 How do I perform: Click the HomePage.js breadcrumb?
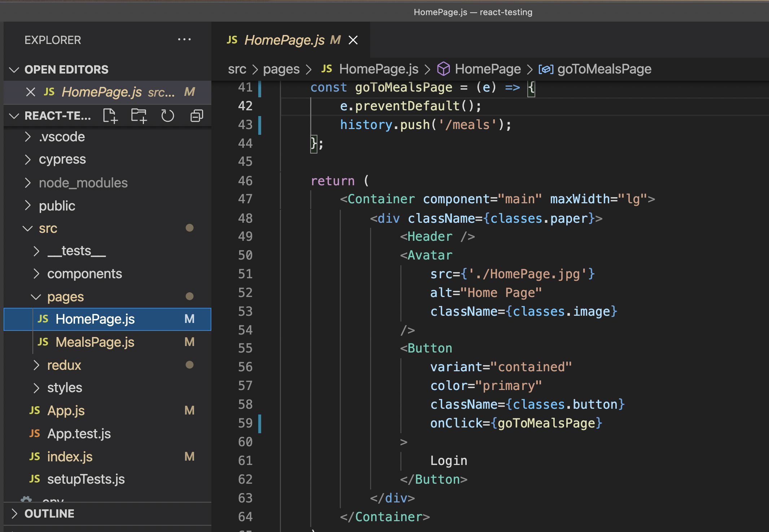tap(379, 69)
